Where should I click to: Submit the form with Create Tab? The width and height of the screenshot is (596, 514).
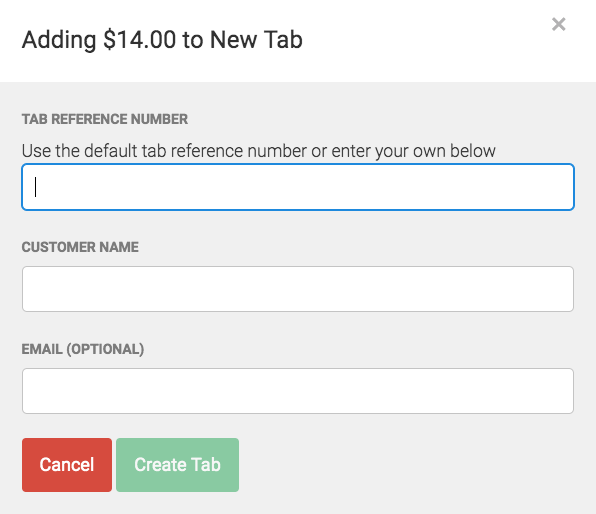(178, 465)
